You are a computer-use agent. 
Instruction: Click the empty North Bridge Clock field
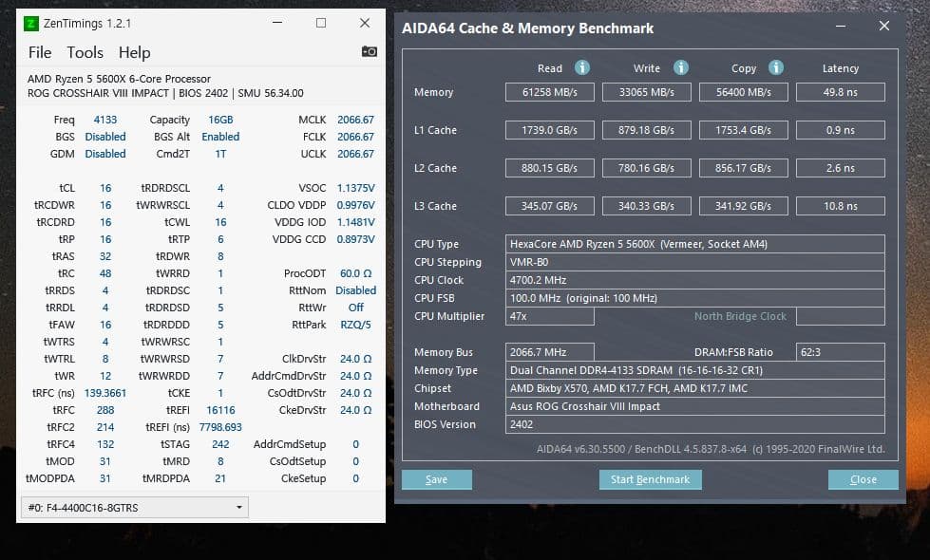tap(841, 316)
